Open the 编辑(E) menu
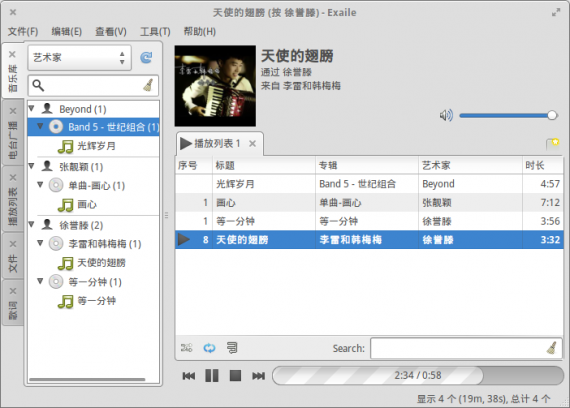570x408 pixels. [67, 32]
